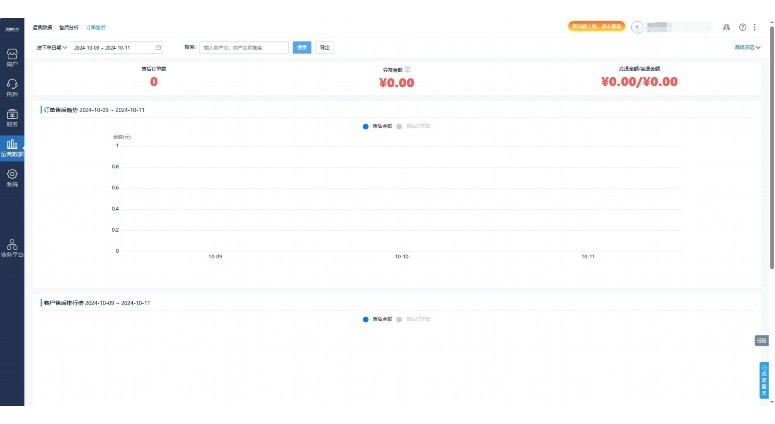Open the finance yen-sign sidebar item
775x424 pixels.
(x=12, y=117)
